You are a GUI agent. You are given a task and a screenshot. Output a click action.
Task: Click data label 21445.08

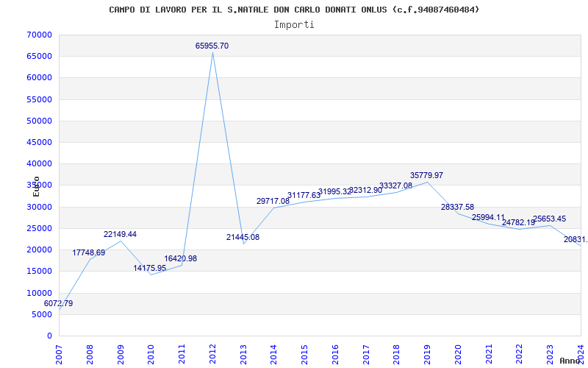[243, 237]
